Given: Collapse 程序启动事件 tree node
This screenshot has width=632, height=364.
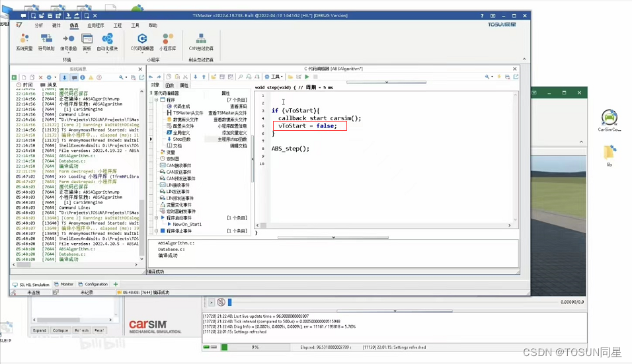Looking at the screenshot, I should [x=157, y=218].
